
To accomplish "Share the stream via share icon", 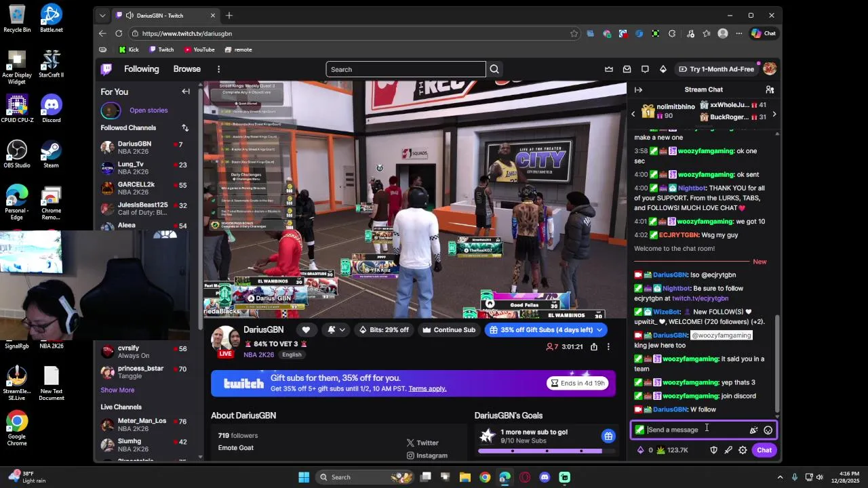I will pos(594,347).
